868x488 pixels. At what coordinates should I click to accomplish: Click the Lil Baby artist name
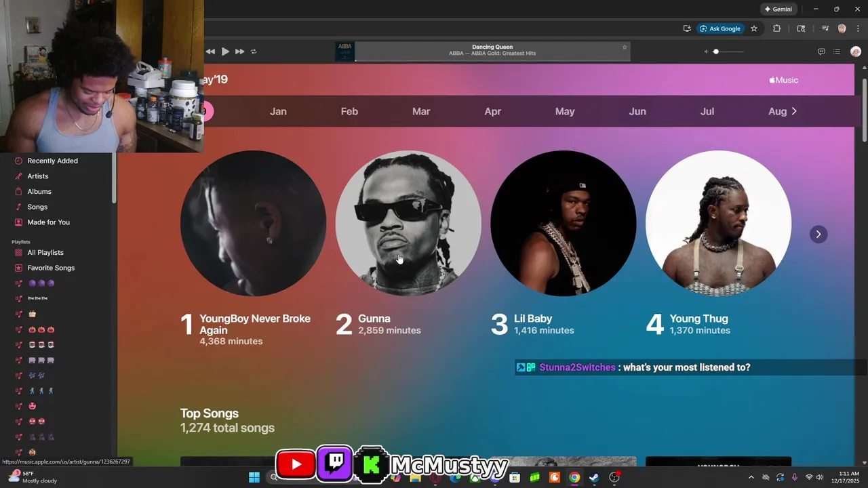pyautogui.click(x=533, y=319)
